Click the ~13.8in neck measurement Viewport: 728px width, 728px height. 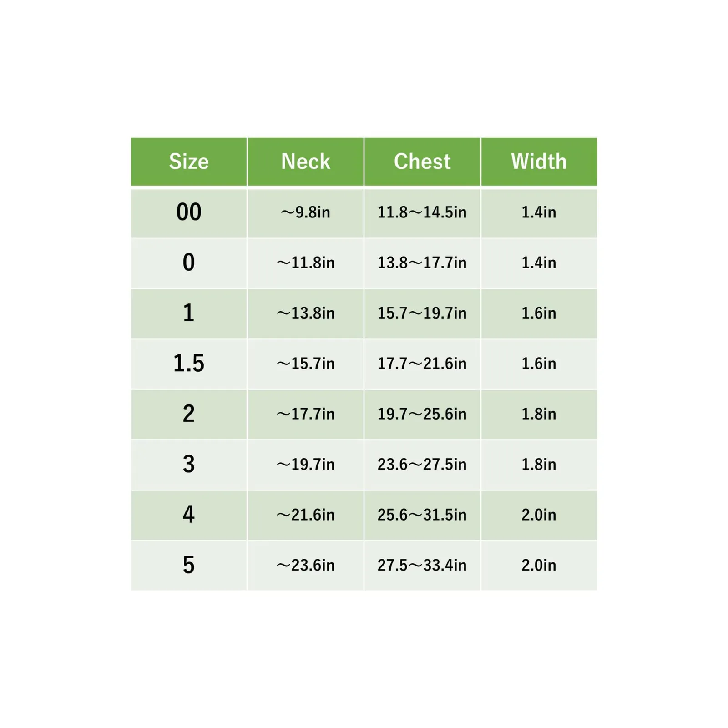305,313
